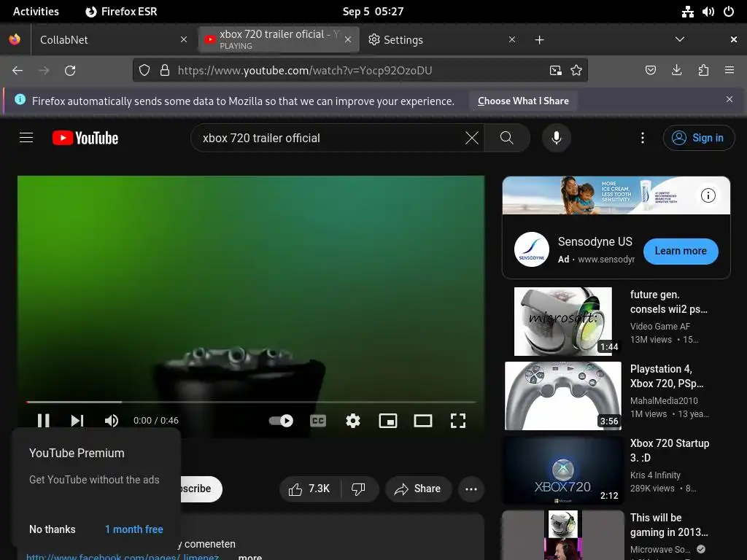This screenshot has width=747, height=560.
Task: Click the video progress bar
Action: [x=251, y=402]
